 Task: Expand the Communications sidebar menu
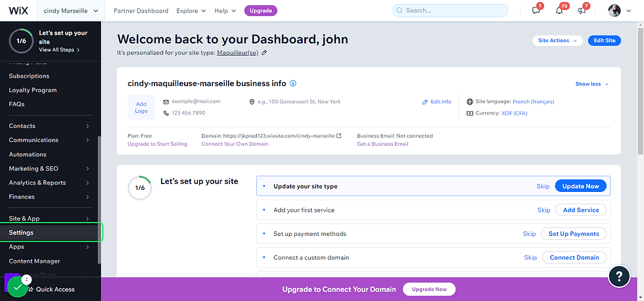(49, 140)
